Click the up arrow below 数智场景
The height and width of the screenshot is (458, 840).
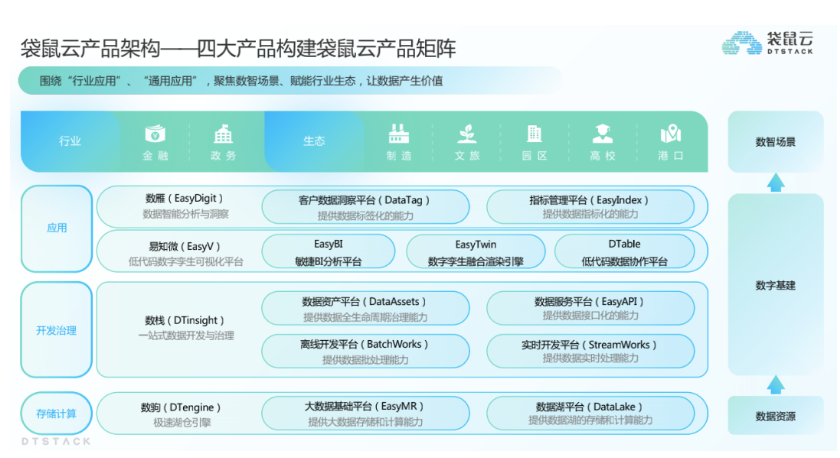pos(776,183)
